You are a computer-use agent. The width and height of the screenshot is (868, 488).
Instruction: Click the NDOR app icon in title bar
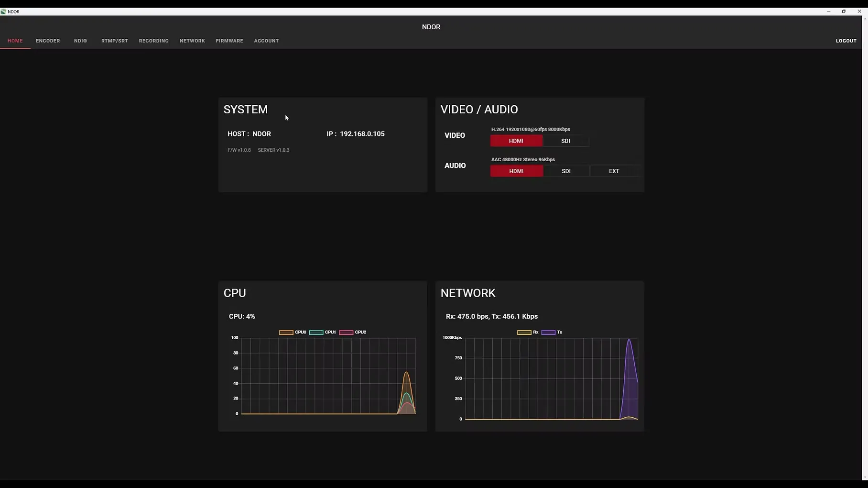[3, 11]
